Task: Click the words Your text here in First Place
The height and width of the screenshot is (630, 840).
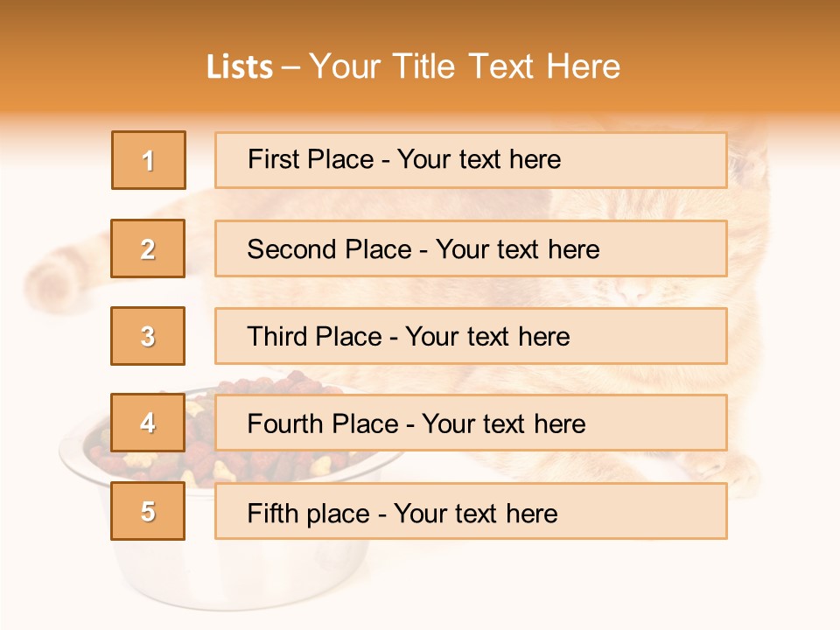Action: [479, 159]
